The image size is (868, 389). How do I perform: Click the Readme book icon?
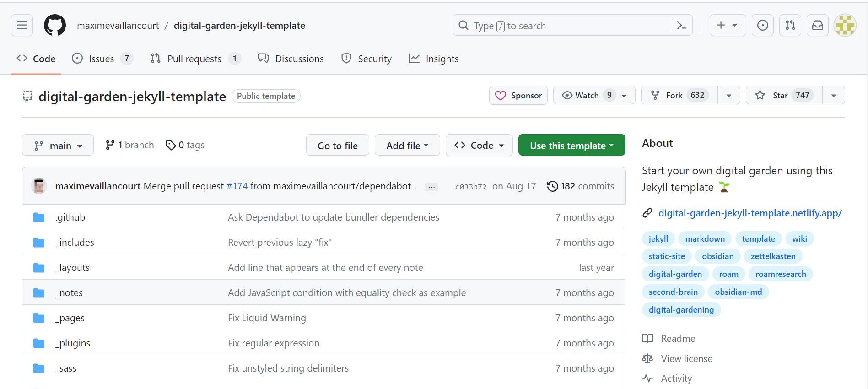pos(647,339)
